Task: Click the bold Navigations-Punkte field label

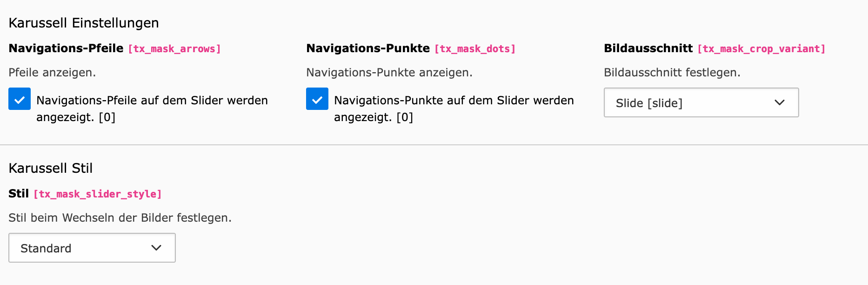Action: tap(368, 48)
